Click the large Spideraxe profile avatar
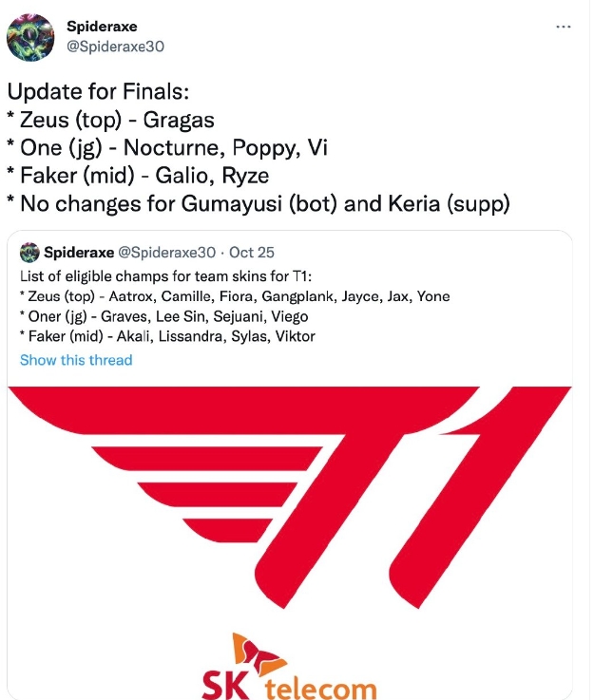This screenshot has height=700, width=594. (x=30, y=37)
